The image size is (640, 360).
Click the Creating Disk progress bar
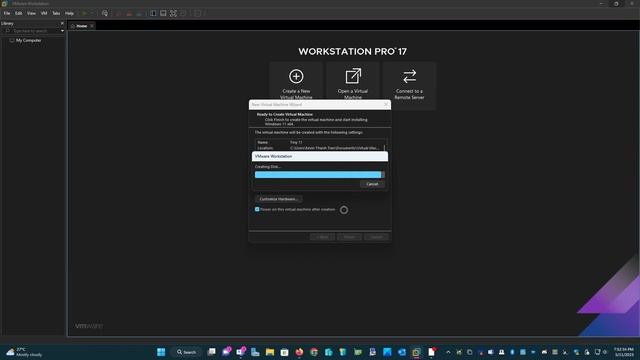click(x=319, y=175)
